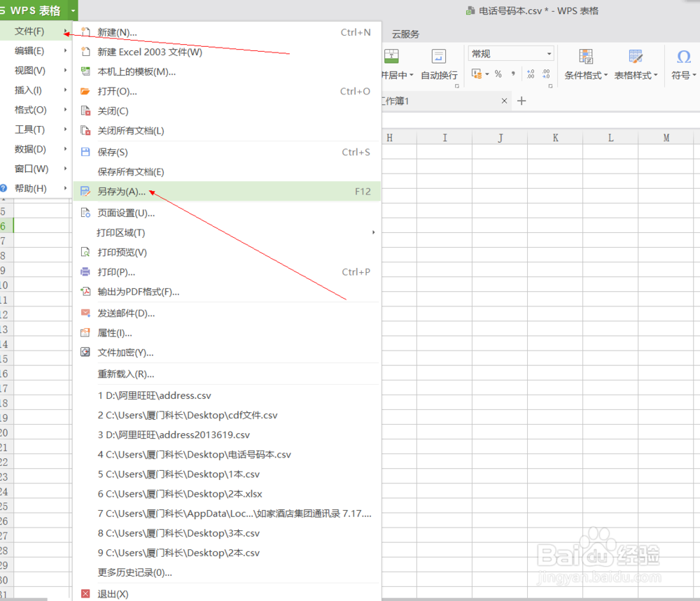The image size is (700, 601).
Task: Click the increase decimal places icon
Action: [531, 74]
